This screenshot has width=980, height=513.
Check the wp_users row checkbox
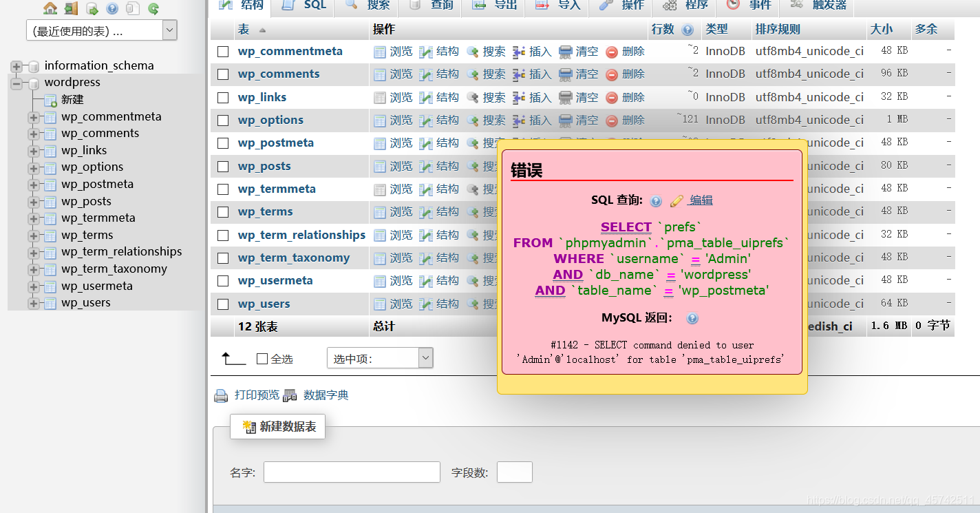223,304
